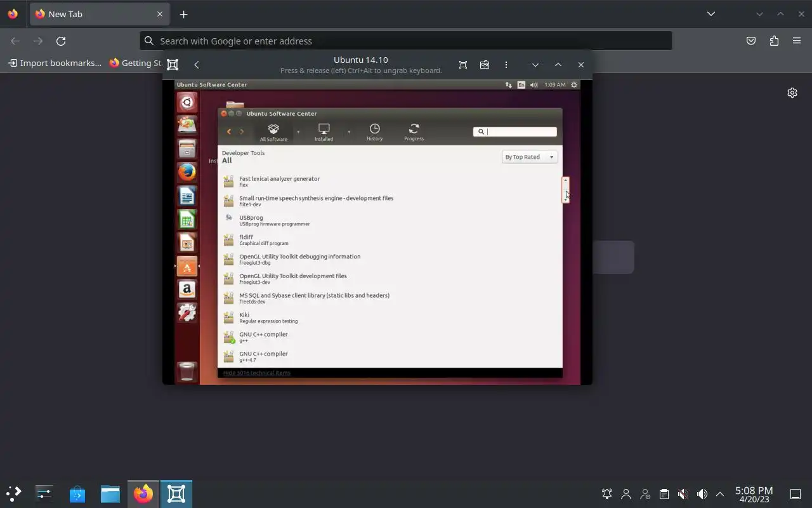Expand hidden system tray icons arrow

pyautogui.click(x=720, y=493)
